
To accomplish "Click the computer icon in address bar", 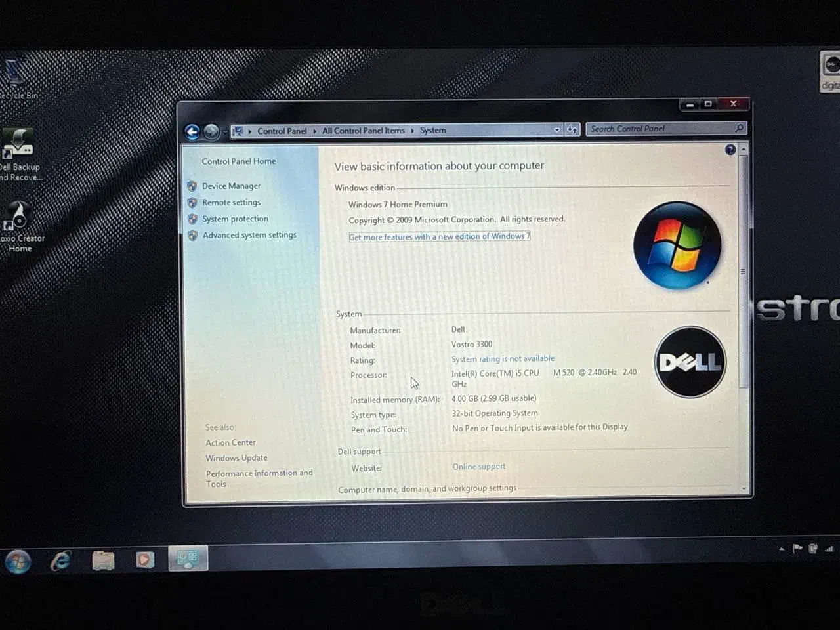I will 238,131.
